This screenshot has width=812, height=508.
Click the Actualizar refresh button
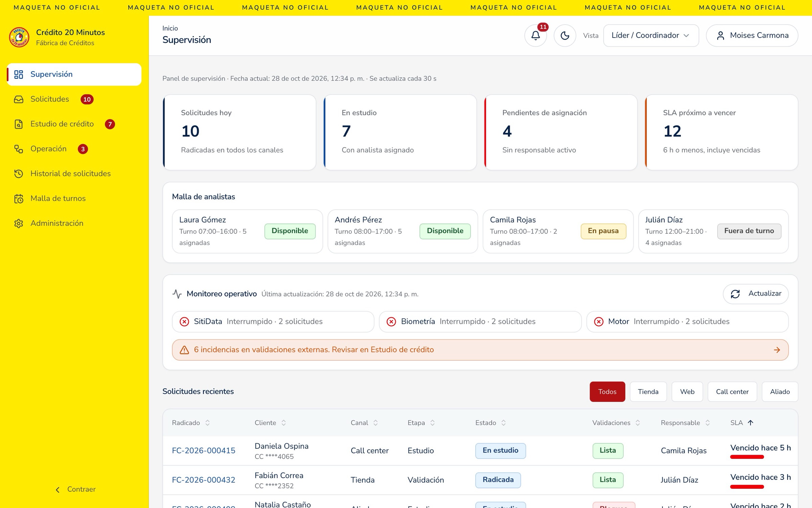tap(755, 294)
